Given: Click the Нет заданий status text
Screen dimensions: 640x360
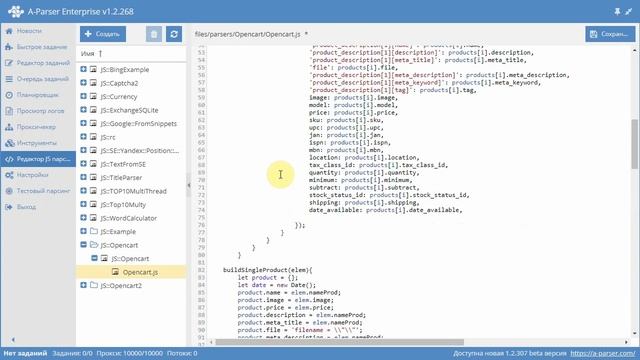Looking at the screenshot, I should pos(25,353).
